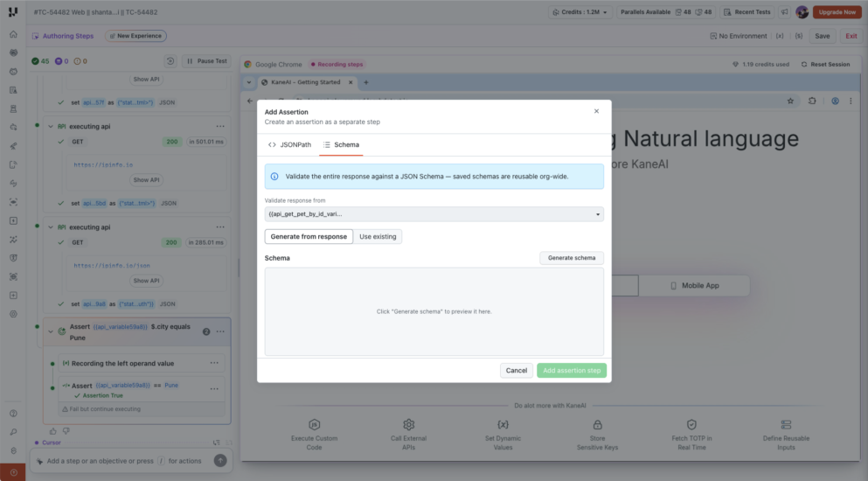Click the Schema preview area
Screen dimensions: 868x481
(434, 311)
